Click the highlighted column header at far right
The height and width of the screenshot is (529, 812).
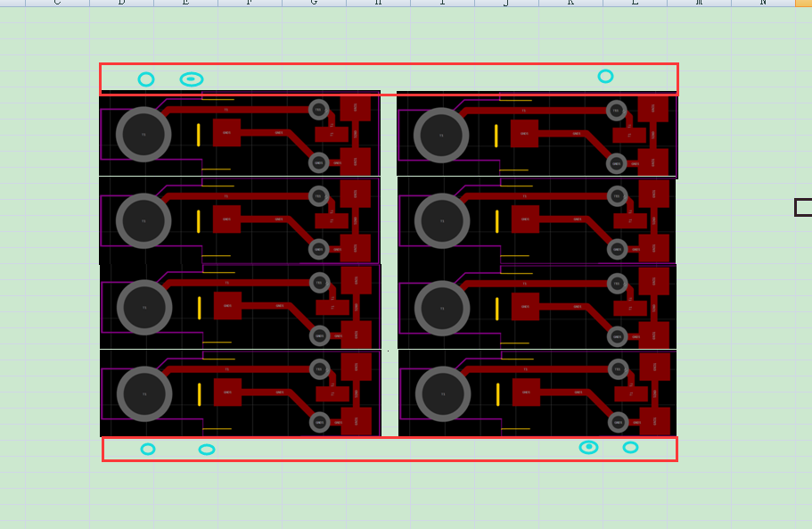click(803, 3)
